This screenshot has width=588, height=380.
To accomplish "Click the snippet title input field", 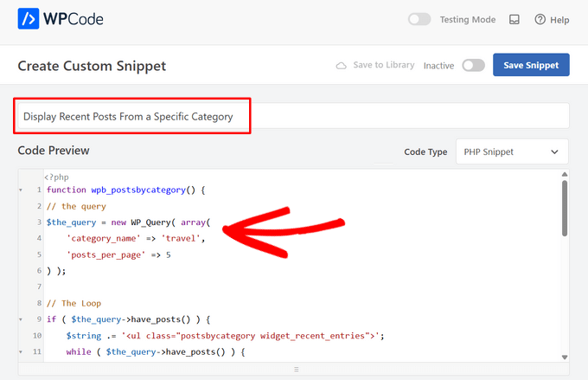I will click(346, 116).
